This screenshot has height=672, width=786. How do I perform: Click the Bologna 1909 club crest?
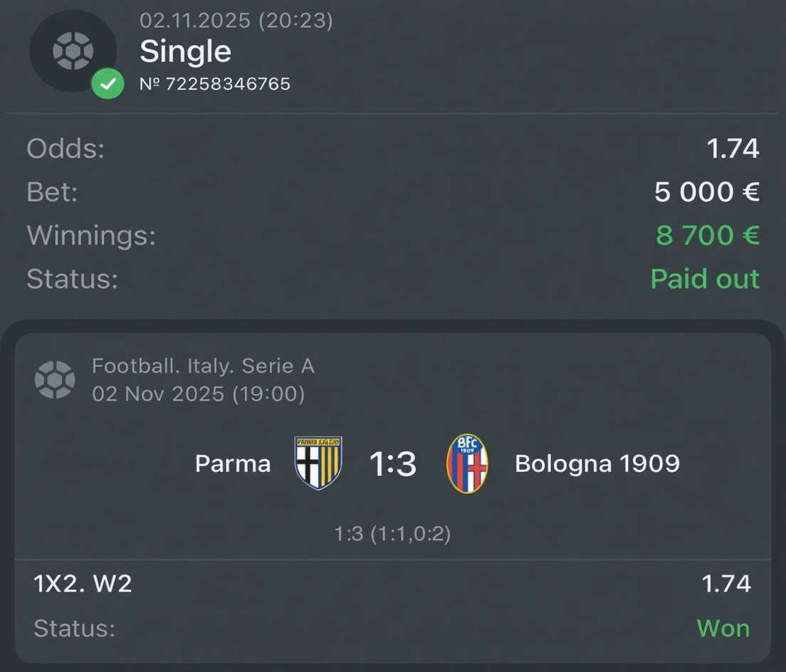467,463
